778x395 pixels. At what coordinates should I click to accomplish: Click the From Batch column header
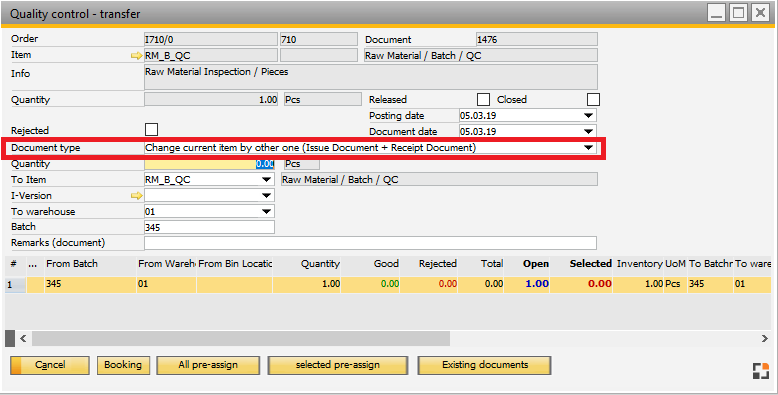tap(90, 264)
